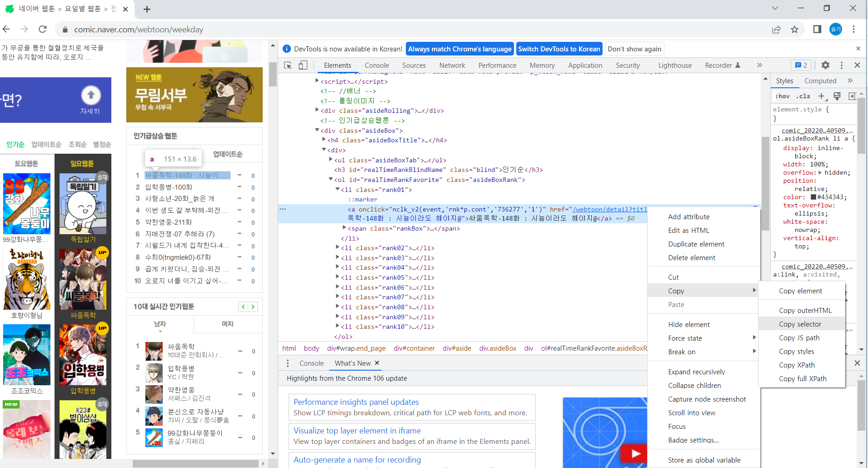868x468 pixels.
Task: Close the DevTools panel
Action: pyautogui.click(x=857, y=65)
